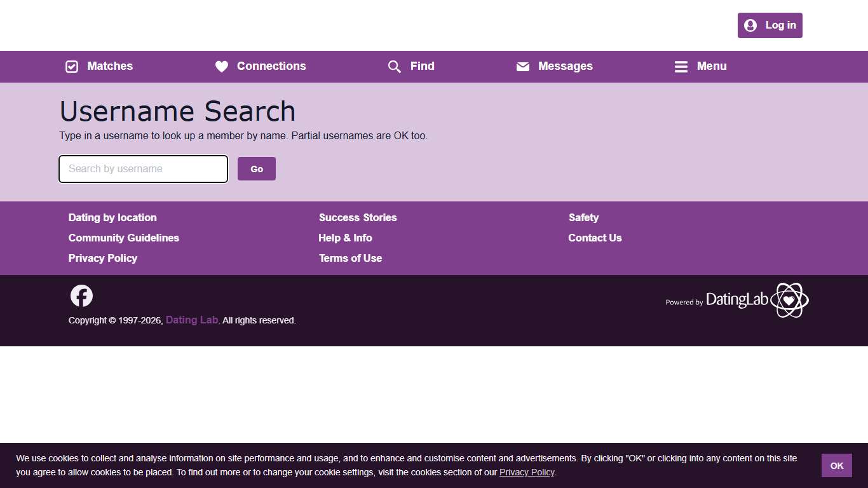Image resolution: width=868 pixels, height=488 pixels.
Task: Click the Search by username field
Action: point(142,169)
